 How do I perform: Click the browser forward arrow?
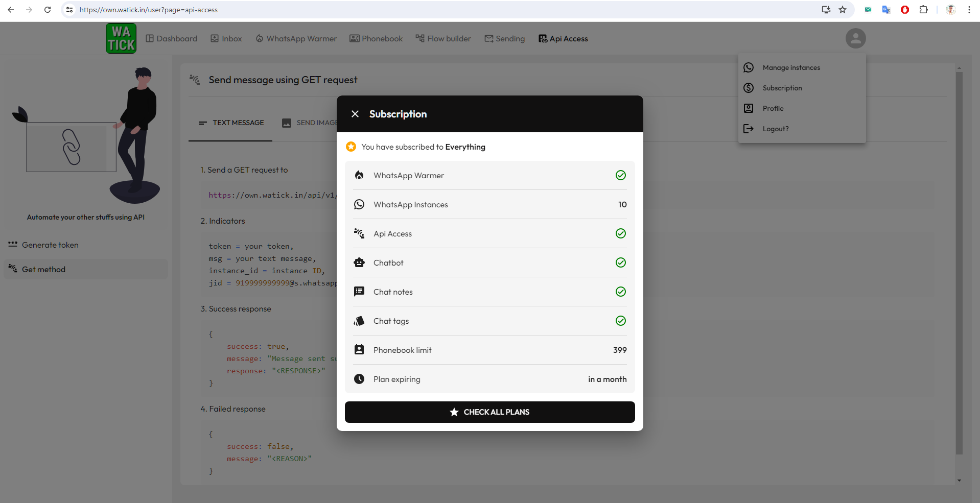point(29,10)
